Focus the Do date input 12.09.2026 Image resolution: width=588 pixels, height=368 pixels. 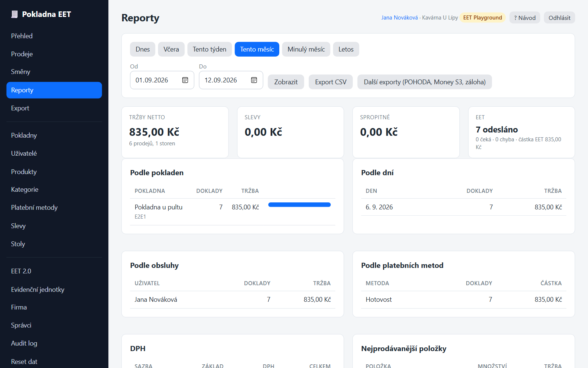231,80
